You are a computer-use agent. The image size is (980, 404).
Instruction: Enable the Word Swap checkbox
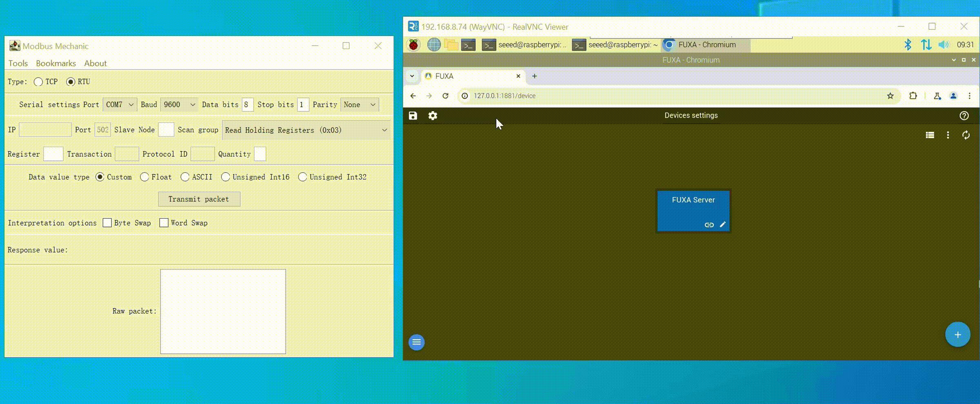[164, 223]
